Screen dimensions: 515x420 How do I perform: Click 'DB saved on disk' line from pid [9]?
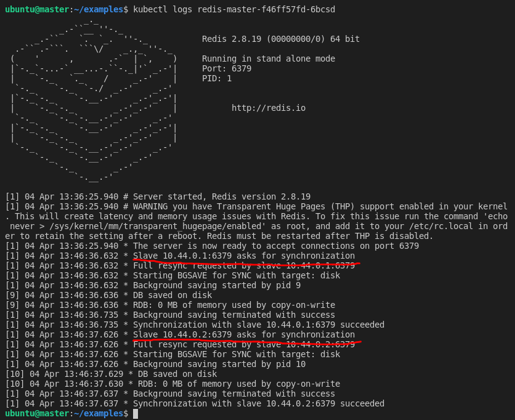(x=108, y=295)
